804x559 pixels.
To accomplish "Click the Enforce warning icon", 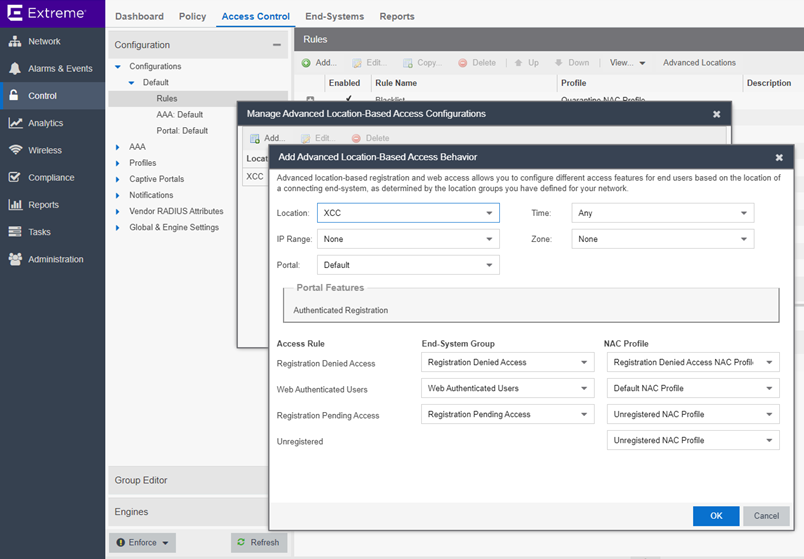I will pyautogui.click(x=120, y=543).
